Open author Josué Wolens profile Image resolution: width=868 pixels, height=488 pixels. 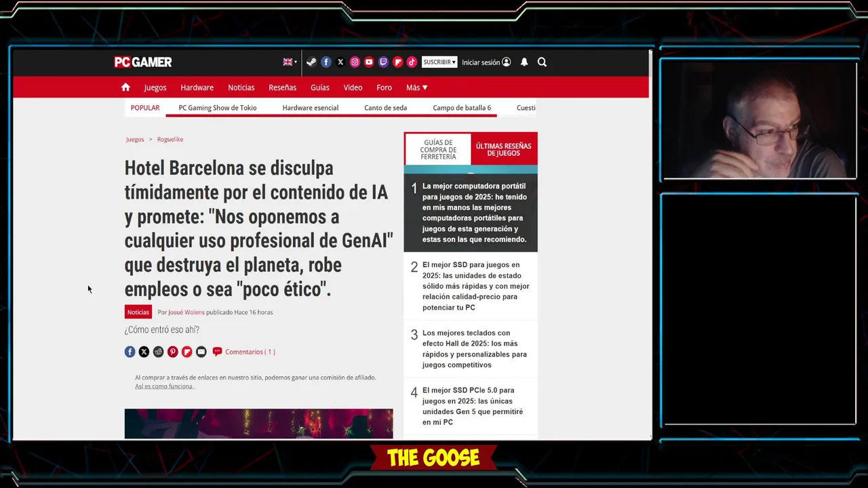pyautogui.click(x=186, y=312)
